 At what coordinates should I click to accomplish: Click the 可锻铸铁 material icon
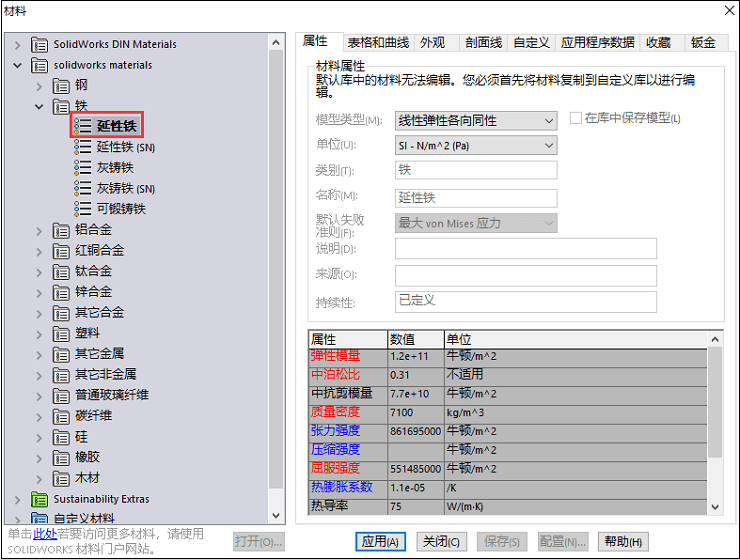click(83, 209)
